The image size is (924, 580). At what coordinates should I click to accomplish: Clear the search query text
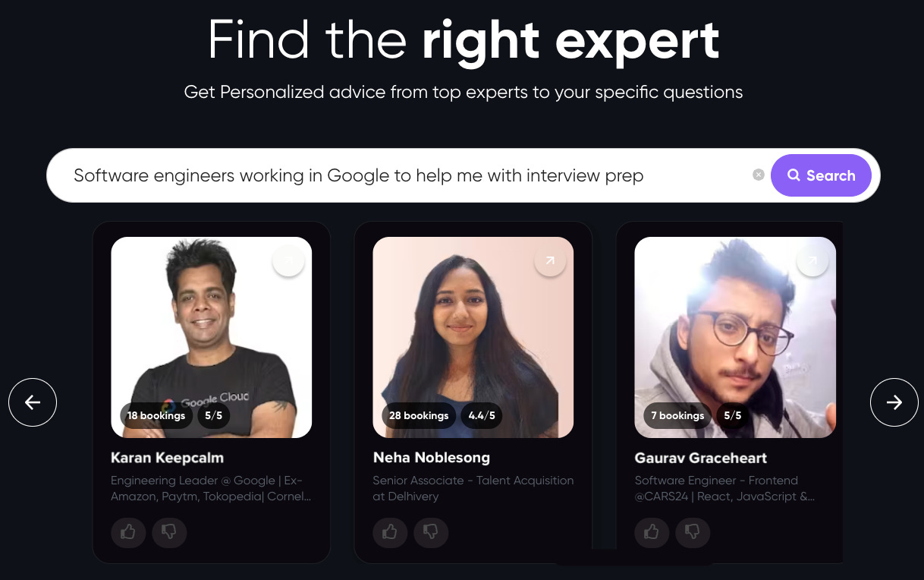(758, 175)
